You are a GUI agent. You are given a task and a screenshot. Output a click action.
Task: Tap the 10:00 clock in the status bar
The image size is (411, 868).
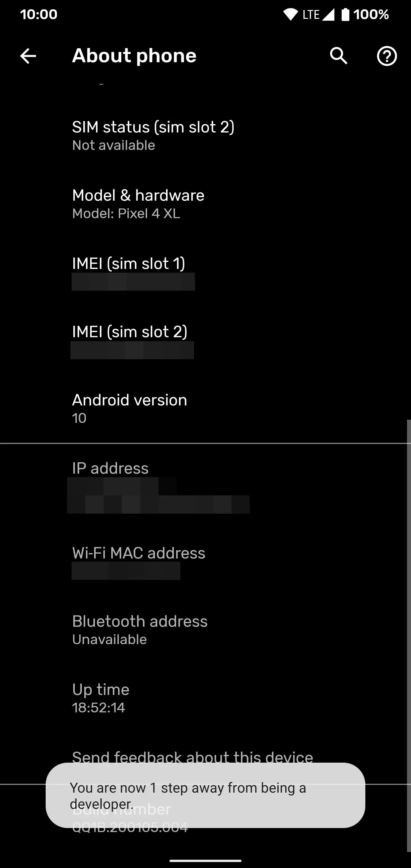(39, 15)
